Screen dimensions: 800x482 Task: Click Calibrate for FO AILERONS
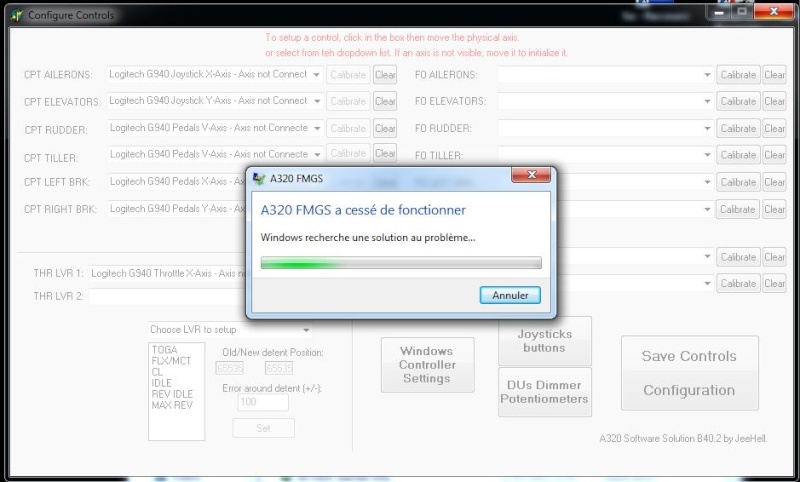tap(738, 75)
